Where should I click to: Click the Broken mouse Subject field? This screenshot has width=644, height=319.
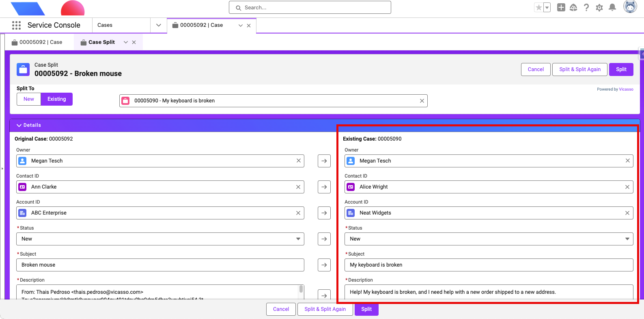[160, 265]
